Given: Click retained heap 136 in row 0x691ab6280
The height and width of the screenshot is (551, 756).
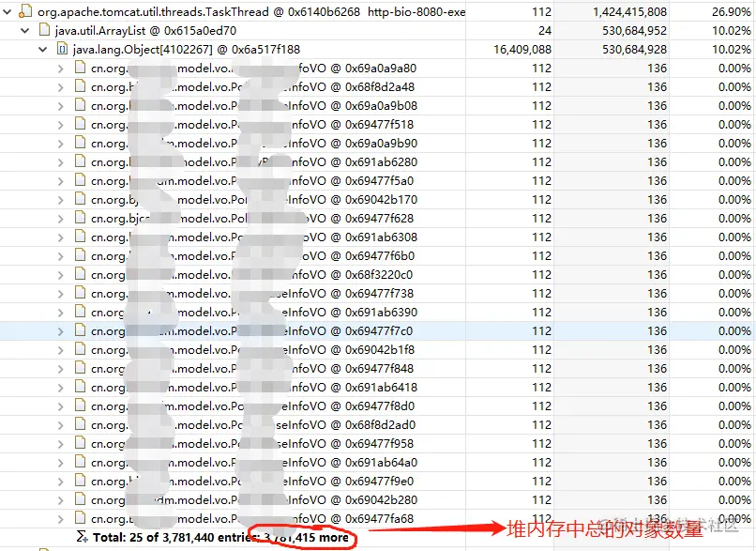Looking at the screenshot, I should pyautogui.click(x=658, y=162).
